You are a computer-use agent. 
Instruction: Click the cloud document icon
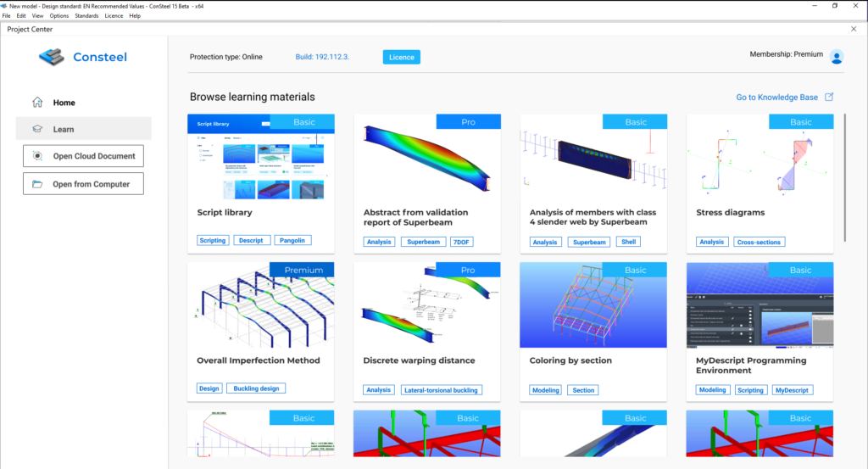click(x=37, y=156)
